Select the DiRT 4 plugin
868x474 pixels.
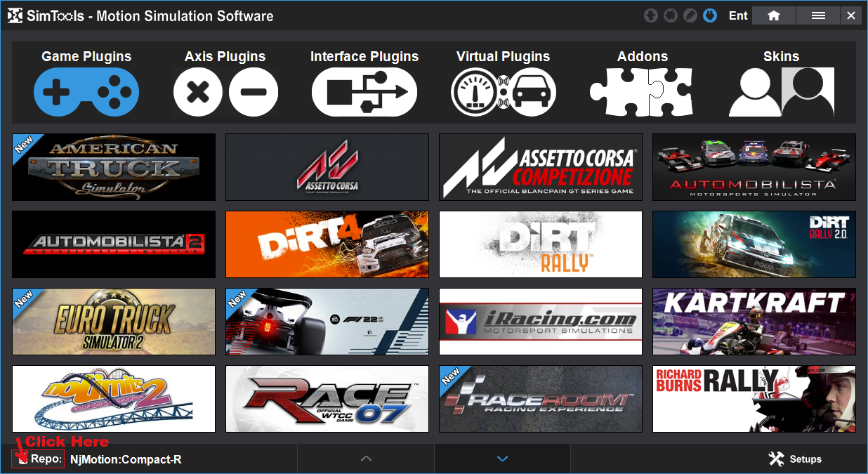(327, 244)
